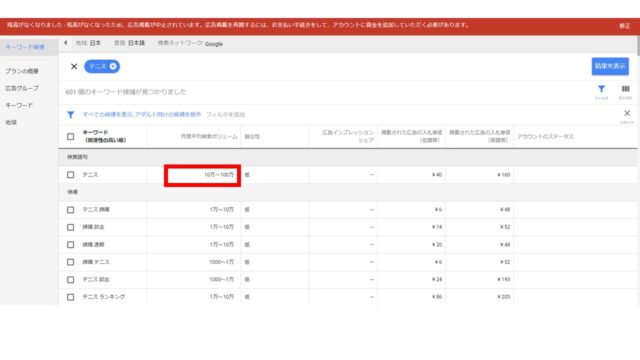Collapse the settings bar with the back arrow

pyautogui.click(x=66, y=43)
